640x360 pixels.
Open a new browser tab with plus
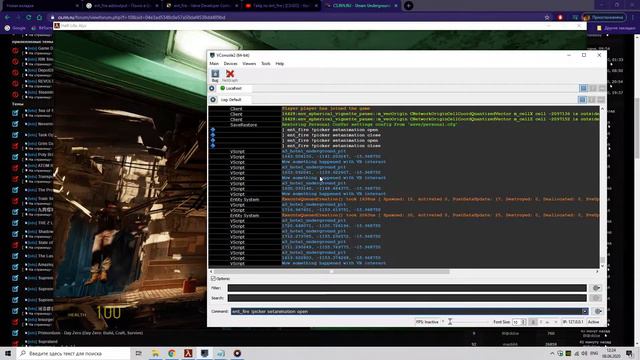(408, 6)
